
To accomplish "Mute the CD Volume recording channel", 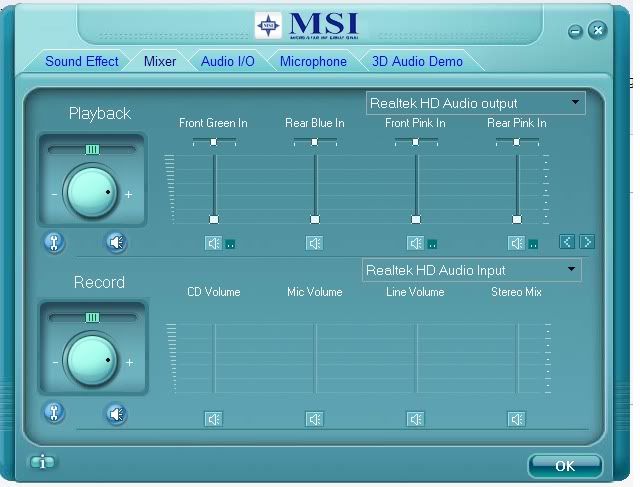I will pos(213,419).
